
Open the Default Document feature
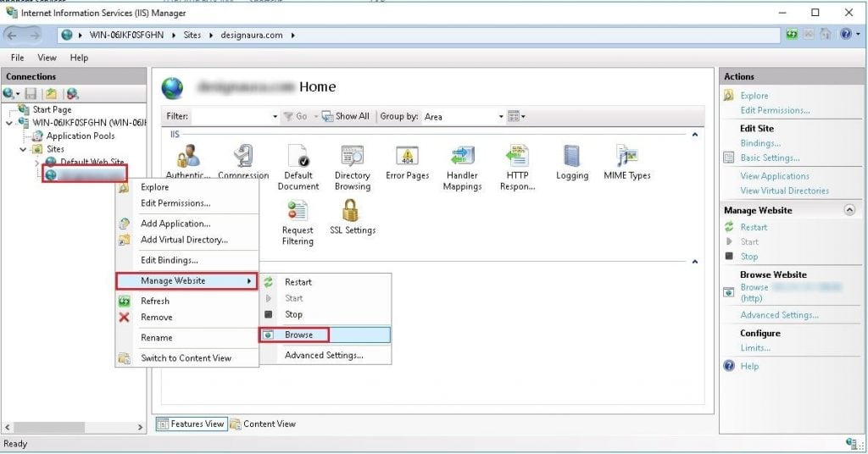tap(298, 168)
